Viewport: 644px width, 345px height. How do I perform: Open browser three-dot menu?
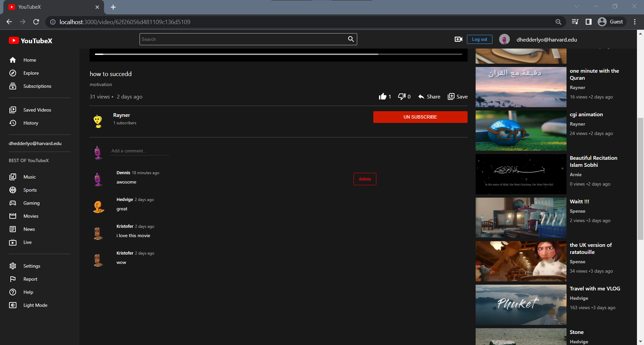coord(635,22)
